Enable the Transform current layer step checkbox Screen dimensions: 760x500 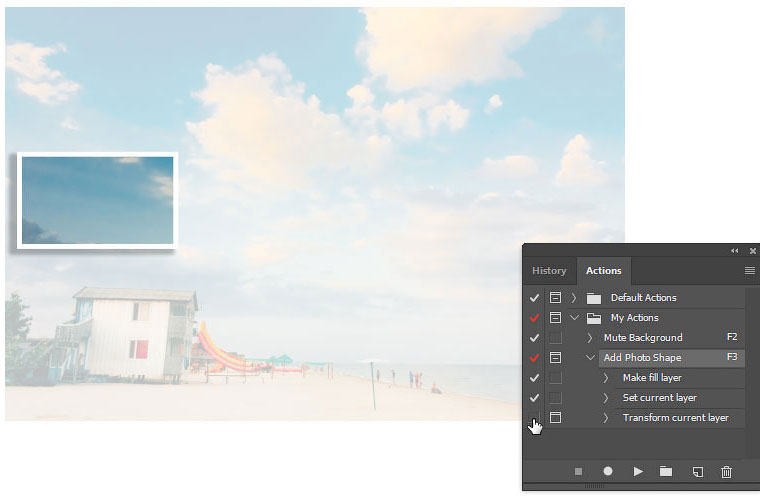tap(534, 418)
